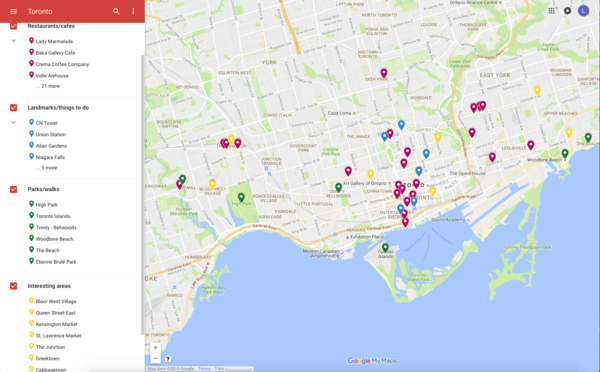This screenshot has width=600, height=372.
Task: Uncheck the Landmarks/things to do layer checkbox
Action: point(13,108)
